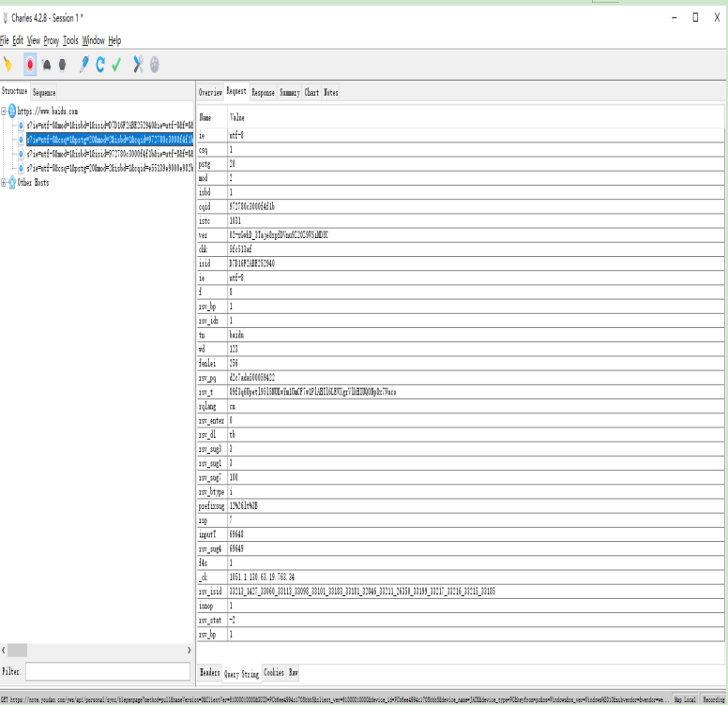The height and width of the screenshot is (705, 728).
Task: Open the File menu
Action: click(4, 40)
